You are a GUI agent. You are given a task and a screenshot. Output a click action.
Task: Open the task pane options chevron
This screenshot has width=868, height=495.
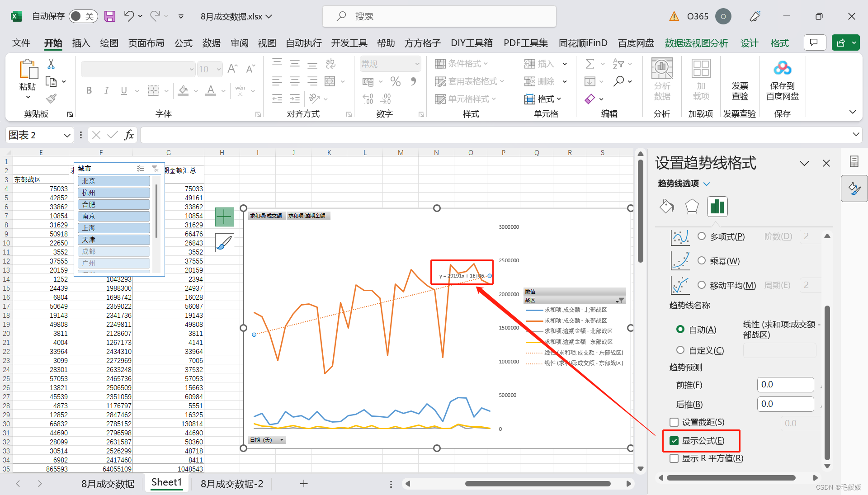tap(804, 163)
